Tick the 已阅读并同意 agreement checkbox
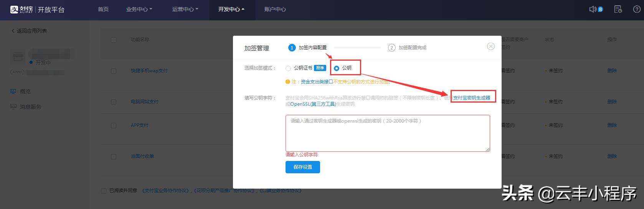Screen dimensions: 644x209 104,191
